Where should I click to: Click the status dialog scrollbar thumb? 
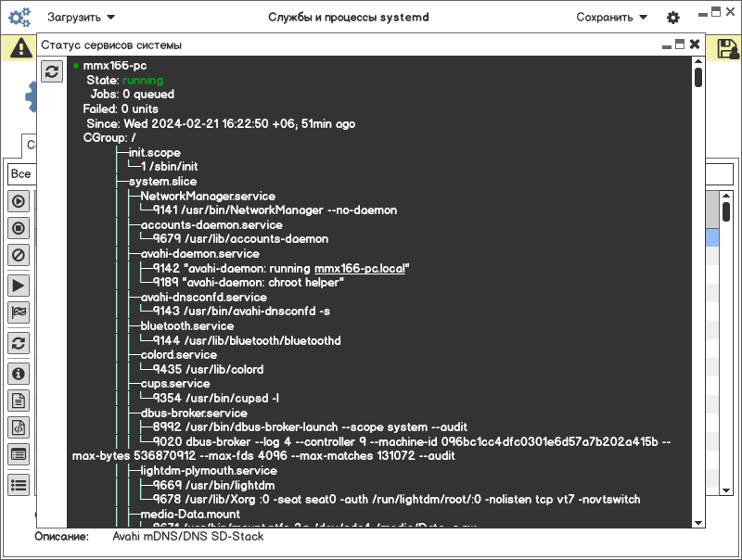[698, 78]
